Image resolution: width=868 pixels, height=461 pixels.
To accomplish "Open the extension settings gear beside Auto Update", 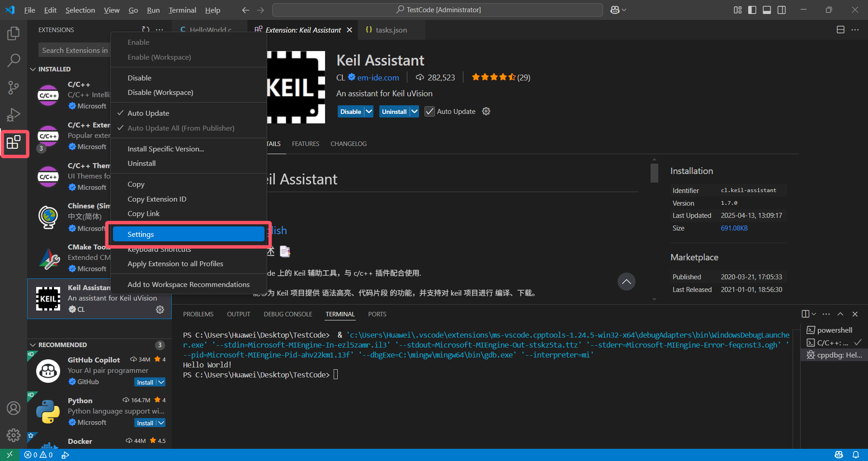I will point(486,111).
